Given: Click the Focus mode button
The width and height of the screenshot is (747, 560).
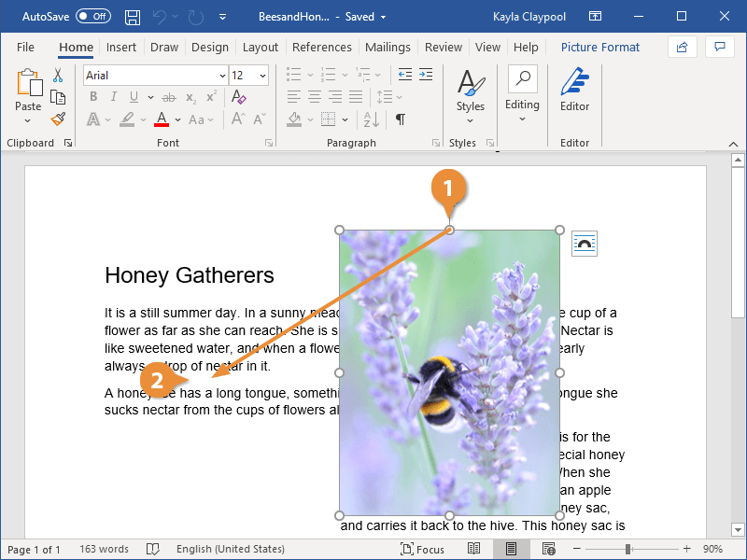Looking at the screenshot, I should [422, 550].
